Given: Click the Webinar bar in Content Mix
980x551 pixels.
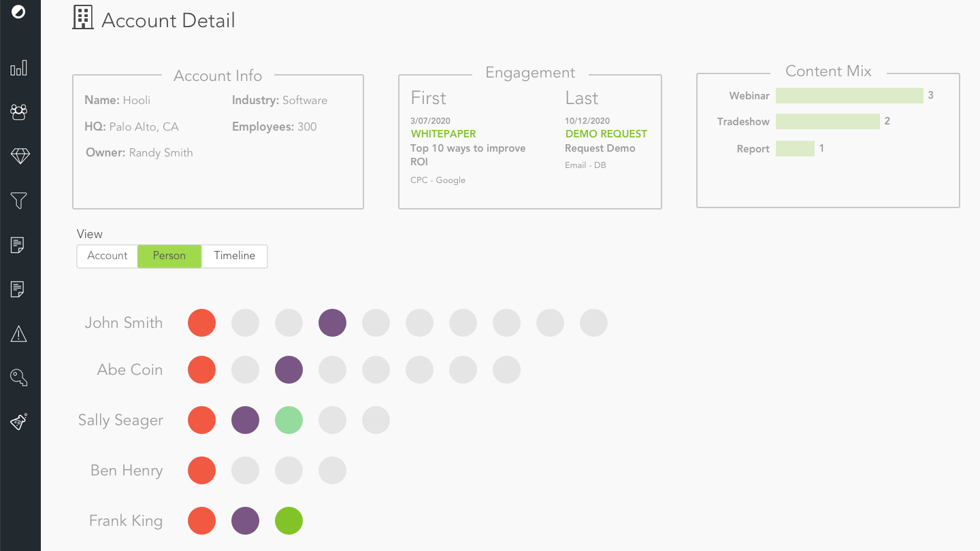Looking at the screenshot, I should click(849, 95).
